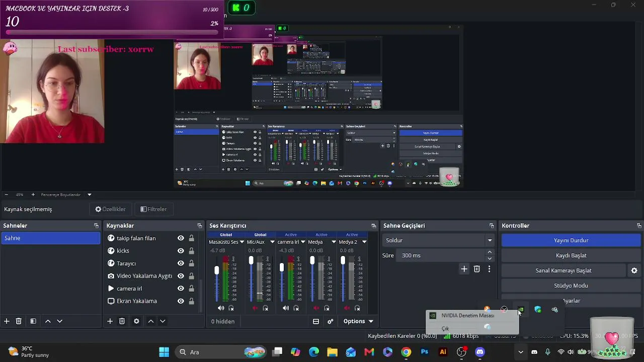Open the Filtreler button
This screenshot has width=644, height=362.
coord(153,209)
